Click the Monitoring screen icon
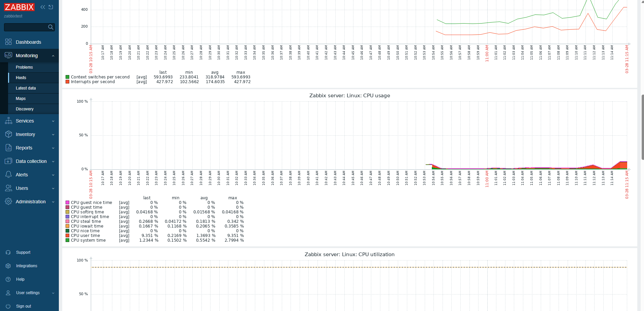 point(8,56)
